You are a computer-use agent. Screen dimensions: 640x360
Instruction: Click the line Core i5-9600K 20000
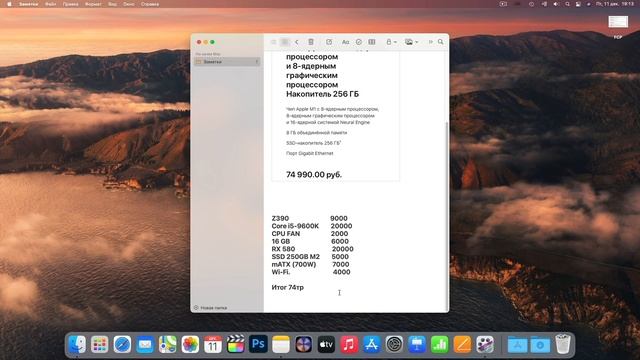coord(312,226)
